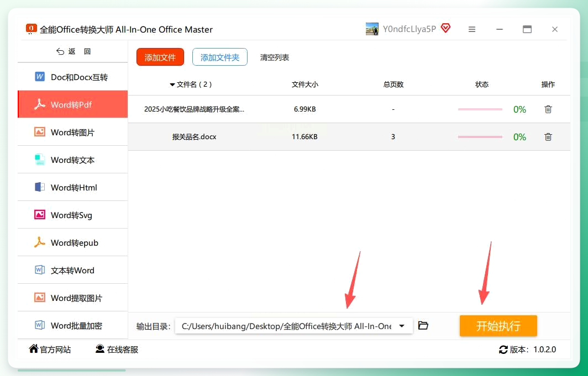Viewport: 588px width, 376px height.
Task: Select the 2025小吃餐饮品牌战略升级全案 file row
Action: pos(349,109)
